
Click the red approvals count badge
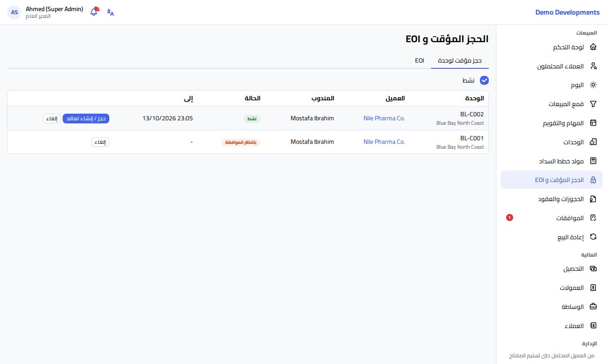510,218
